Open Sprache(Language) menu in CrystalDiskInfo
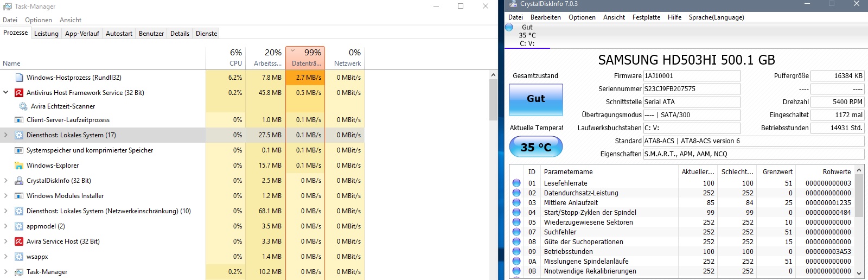The width and height of the screenshot is (868, 280). (716, 17)
